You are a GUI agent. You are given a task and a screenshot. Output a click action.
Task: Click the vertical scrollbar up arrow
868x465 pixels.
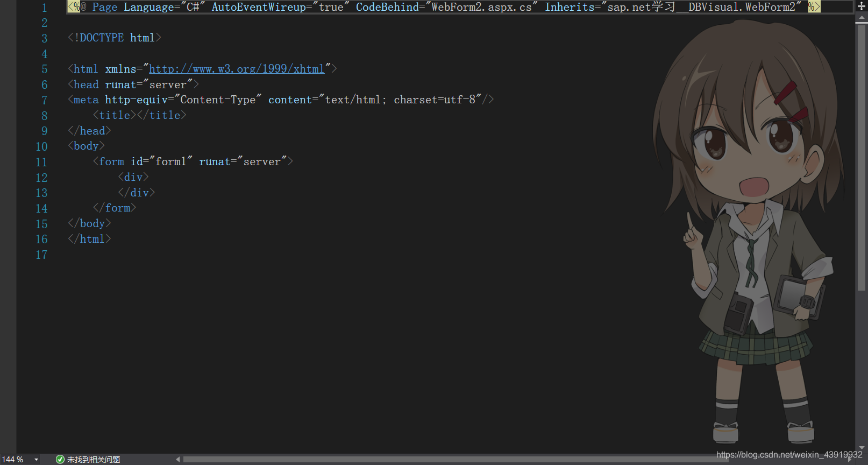[862, 18]
